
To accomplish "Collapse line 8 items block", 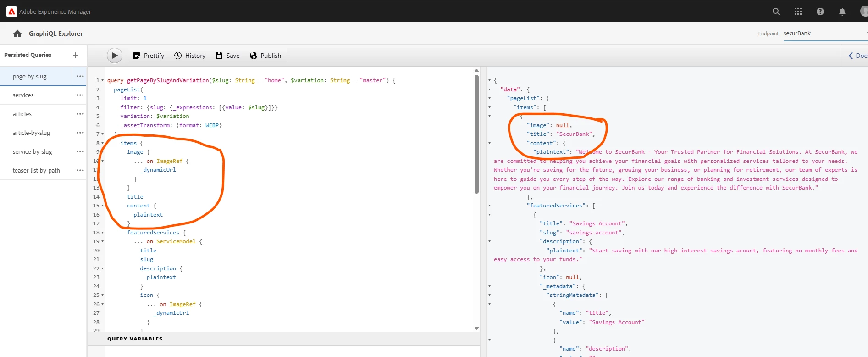I will tap(102, 143).
